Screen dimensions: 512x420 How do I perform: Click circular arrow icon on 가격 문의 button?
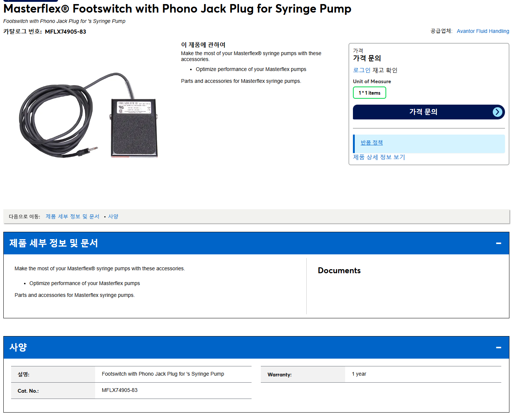click(497, 112)
